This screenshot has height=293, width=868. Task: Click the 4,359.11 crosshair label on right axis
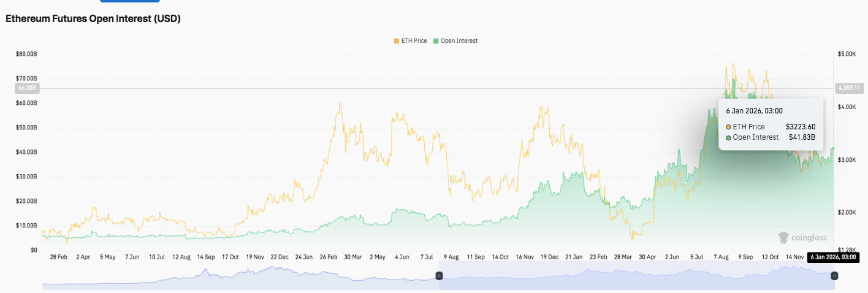(x=849, y=88)
